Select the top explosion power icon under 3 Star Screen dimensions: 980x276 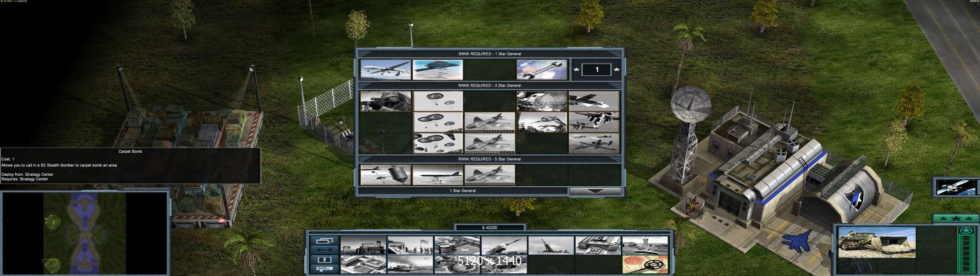pos(542,101)
